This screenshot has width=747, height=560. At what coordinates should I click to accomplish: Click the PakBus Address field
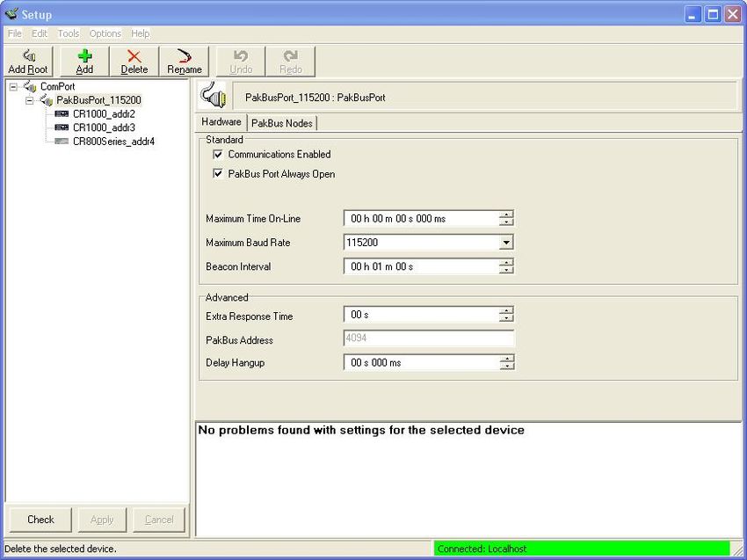coord(429,338)
